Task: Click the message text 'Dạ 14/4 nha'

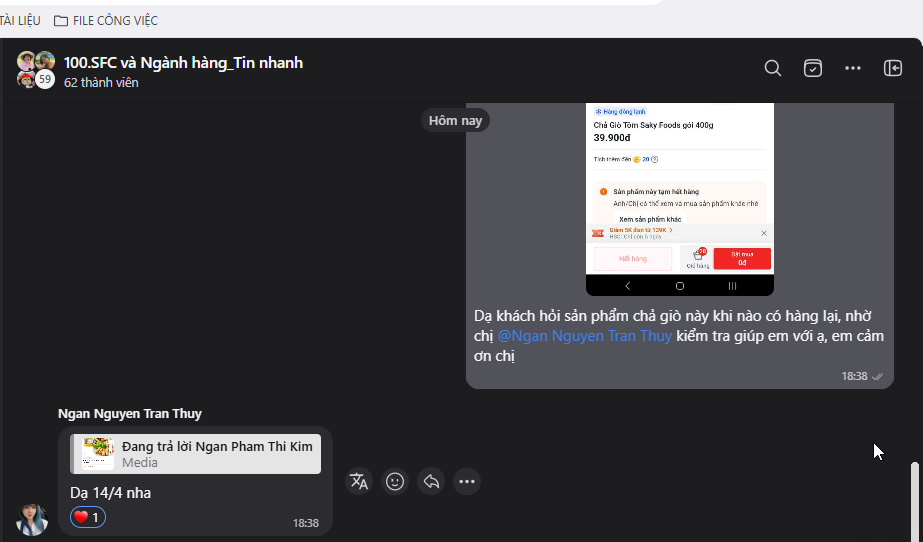Action: 111,493
